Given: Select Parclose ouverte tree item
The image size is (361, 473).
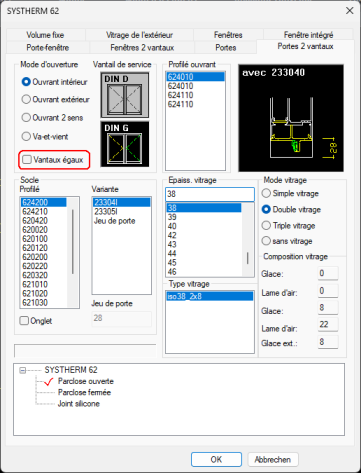Looking at the screenshot, I should (x=86, y=381).
